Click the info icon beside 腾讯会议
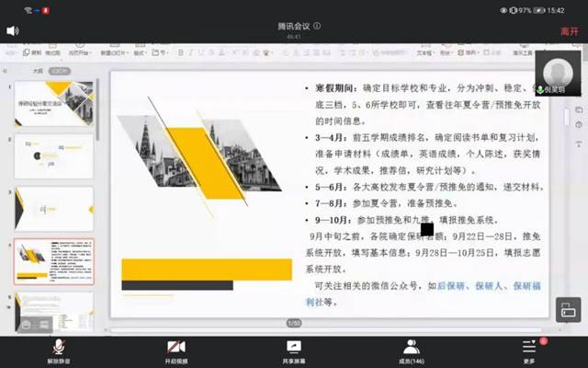588x368 pixels. (317, 25)
